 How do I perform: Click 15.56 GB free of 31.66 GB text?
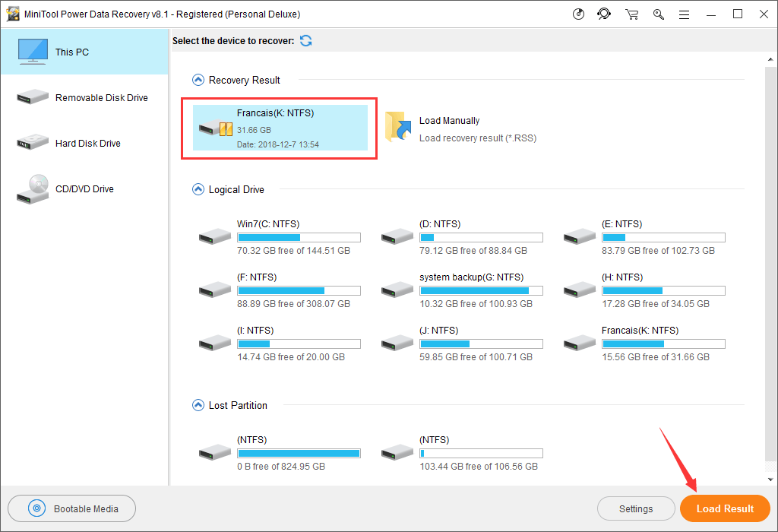(x=656, y=356)
